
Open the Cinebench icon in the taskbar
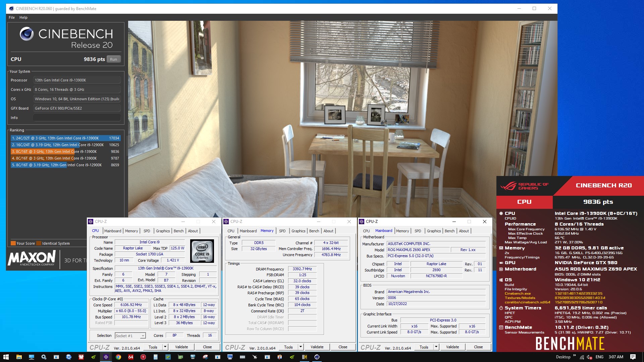click(x=317, y=357)
